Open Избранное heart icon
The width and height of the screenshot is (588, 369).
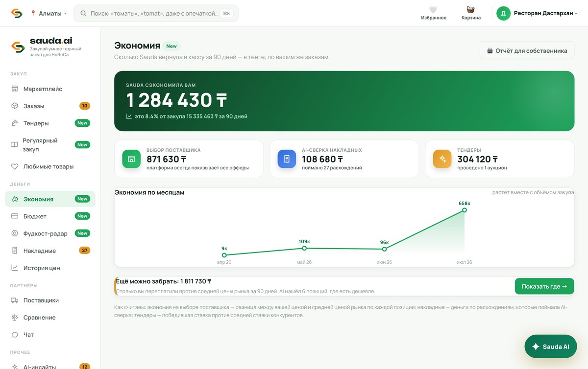pyautogui.click(x=433, y=10)
